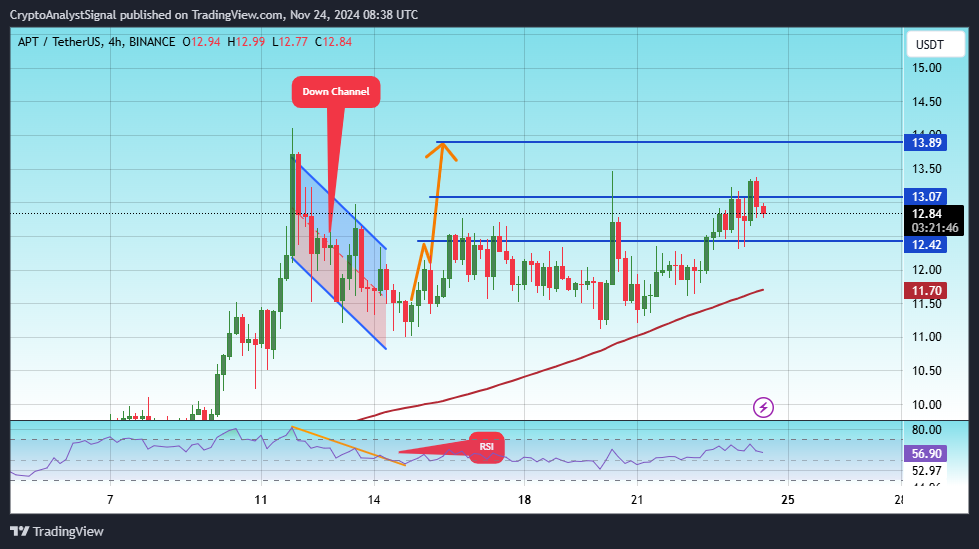Screen dimensions: 979x549
Task: Click the countdown timer 03:21:46
Action: pyautogui.click(x=935, y=228)
